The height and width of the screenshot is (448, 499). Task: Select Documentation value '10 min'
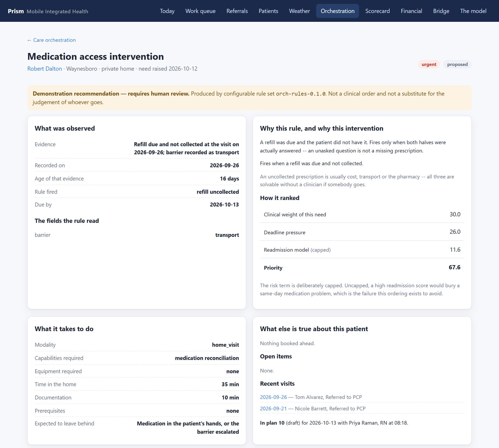click(x=230, y=397)
